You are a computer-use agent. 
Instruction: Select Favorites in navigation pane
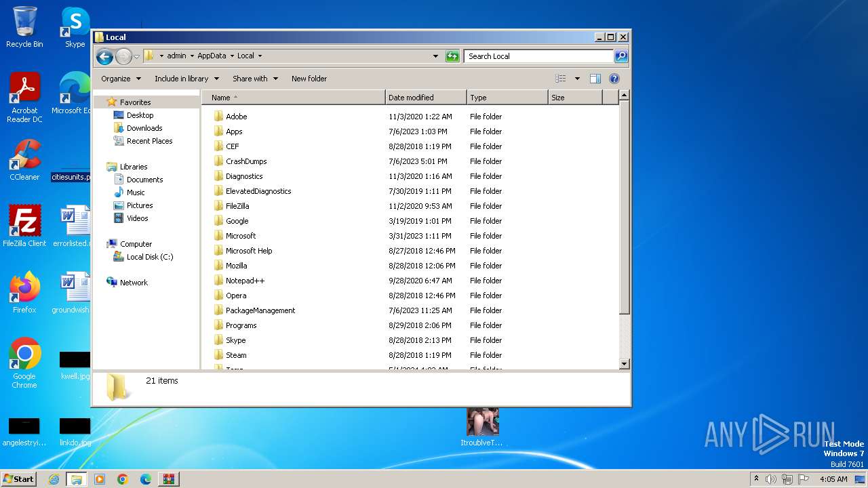tap(135, 102)
